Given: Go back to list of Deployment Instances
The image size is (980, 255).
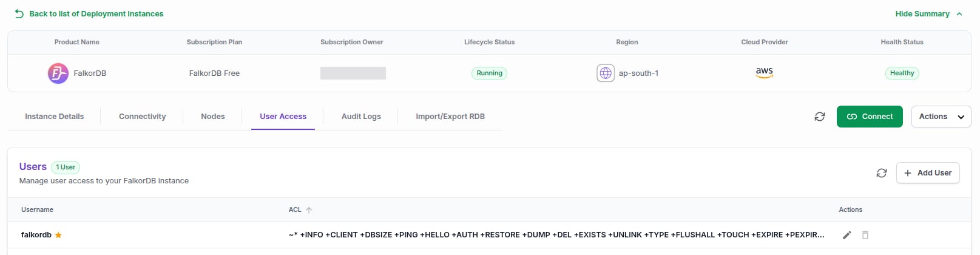Looking at the screenshot, I should [x=96, y=13].
